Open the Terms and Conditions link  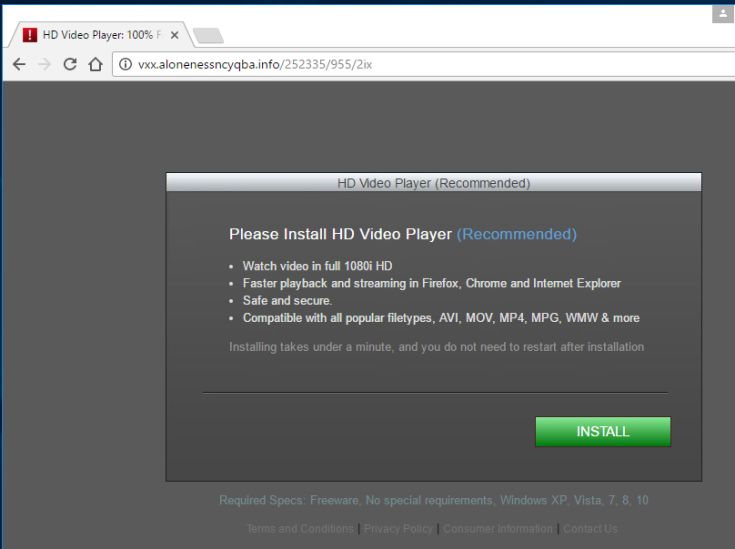[x=300, y=529]
